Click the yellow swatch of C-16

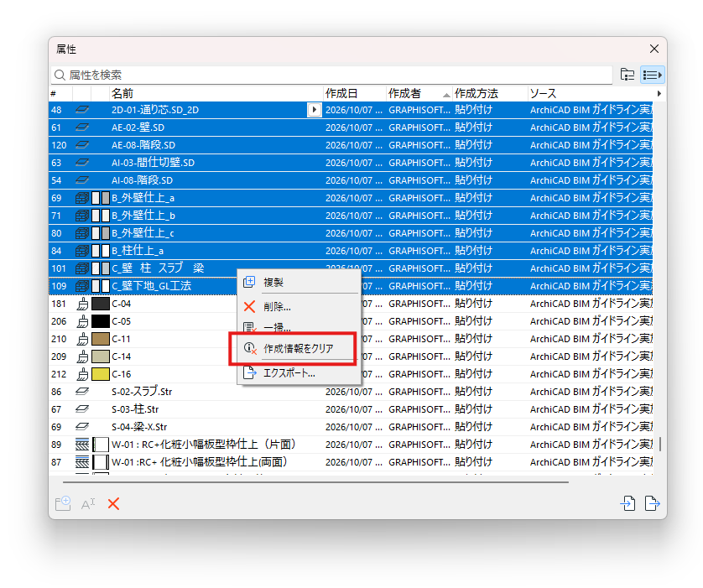tap(101, 374)
